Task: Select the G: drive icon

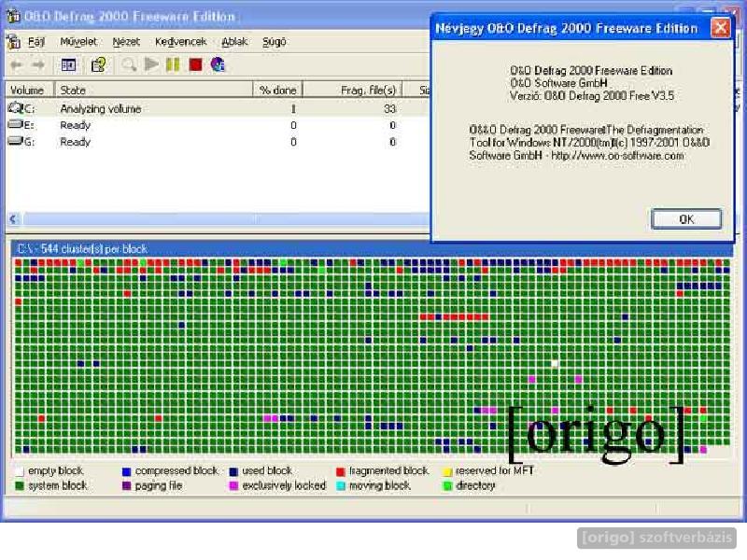Action: pyautogui.click(x=16, y=142)
